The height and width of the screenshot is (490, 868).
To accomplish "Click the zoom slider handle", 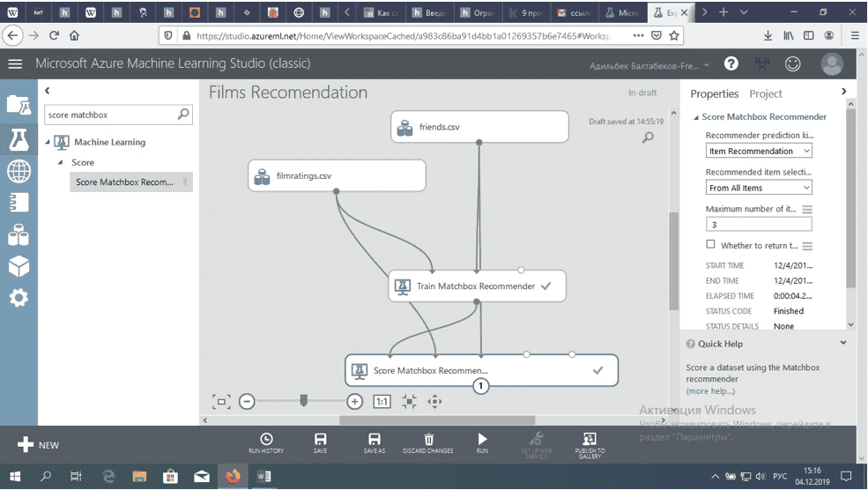I will 303,400.
